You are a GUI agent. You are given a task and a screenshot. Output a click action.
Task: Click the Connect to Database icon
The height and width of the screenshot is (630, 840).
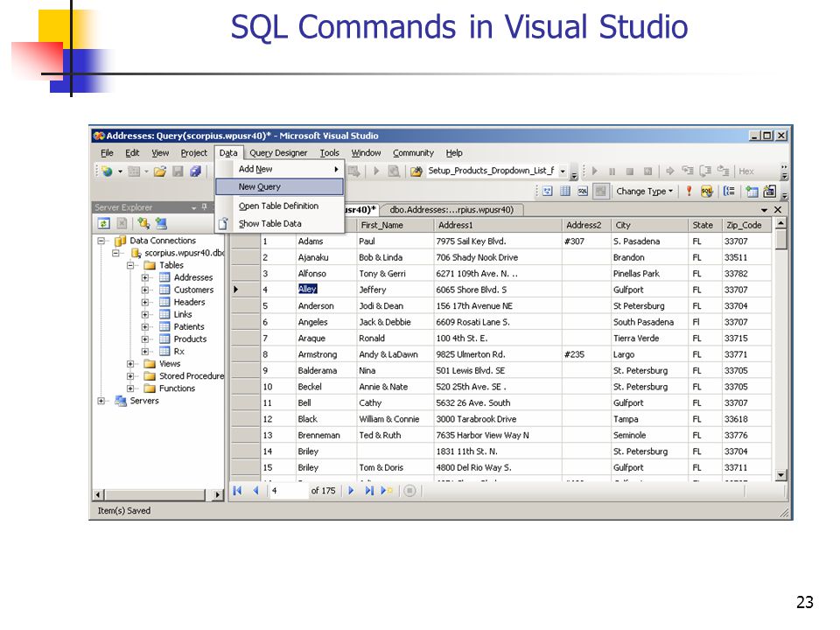[143, 223]
